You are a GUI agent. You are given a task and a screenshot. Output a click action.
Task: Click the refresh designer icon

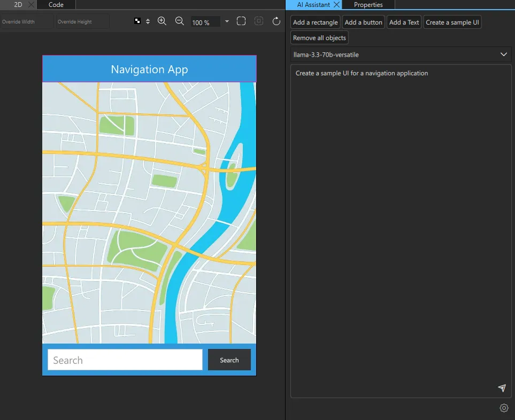tap(276, 21)
